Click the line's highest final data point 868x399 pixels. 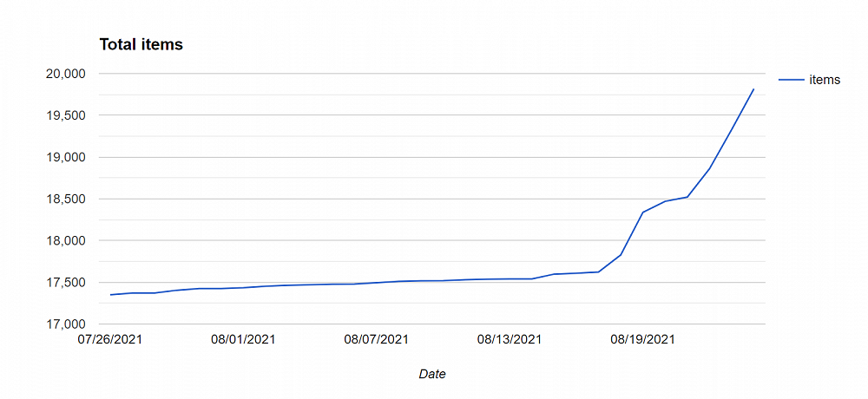pyautogui.click(x=753, y=89)
